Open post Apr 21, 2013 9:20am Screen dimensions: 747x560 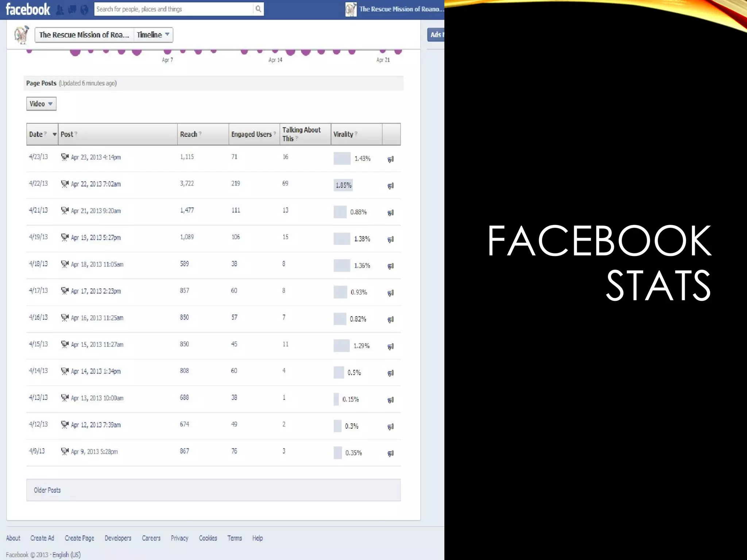[96, 211]
